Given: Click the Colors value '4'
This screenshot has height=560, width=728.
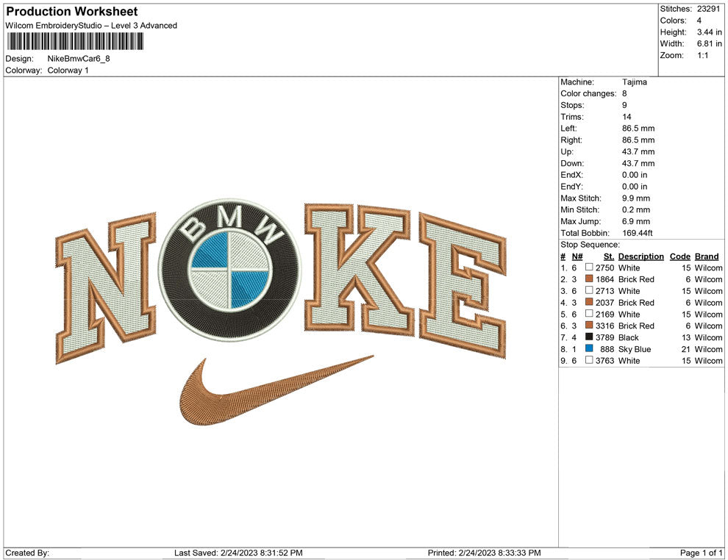Looking at the screenshot, I should tap(699, 21).
